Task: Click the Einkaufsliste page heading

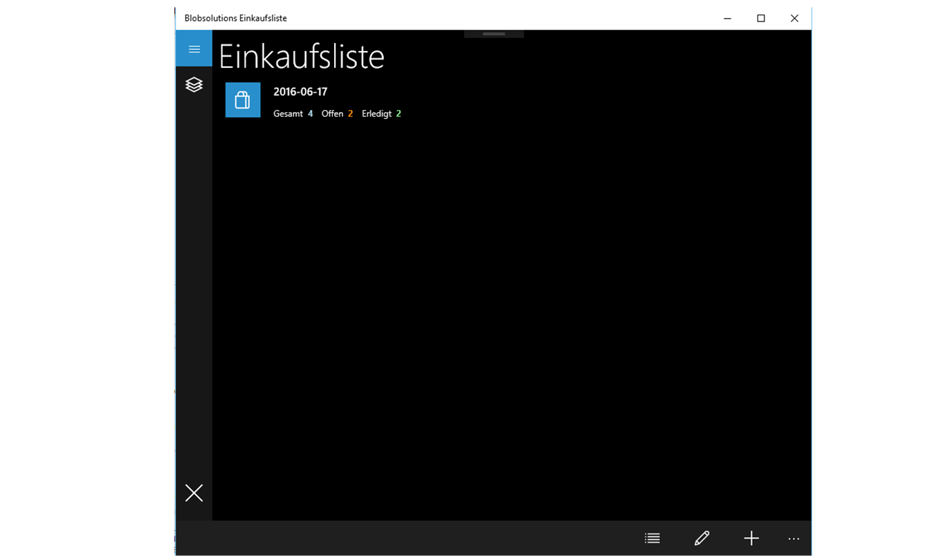Action: point(302,57)
